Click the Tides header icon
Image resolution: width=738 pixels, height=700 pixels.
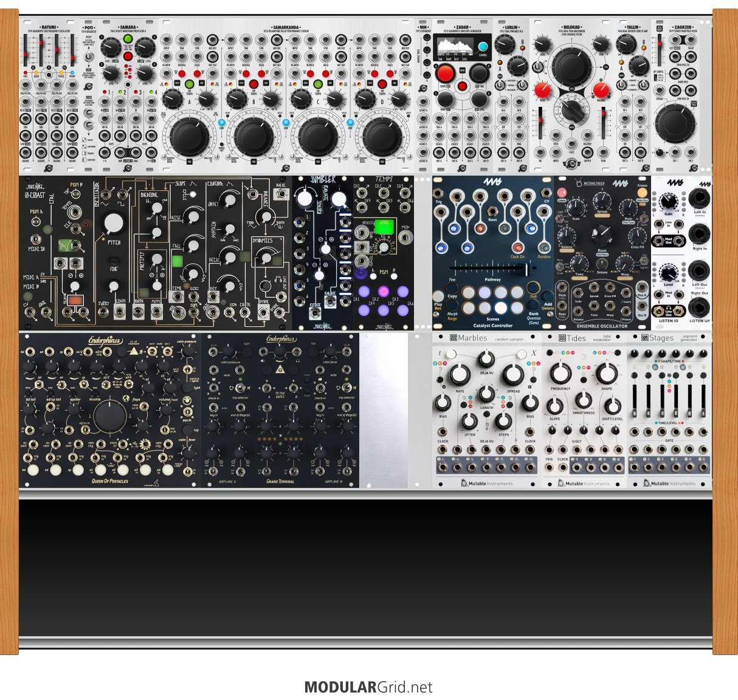click(x=562, y=338)
